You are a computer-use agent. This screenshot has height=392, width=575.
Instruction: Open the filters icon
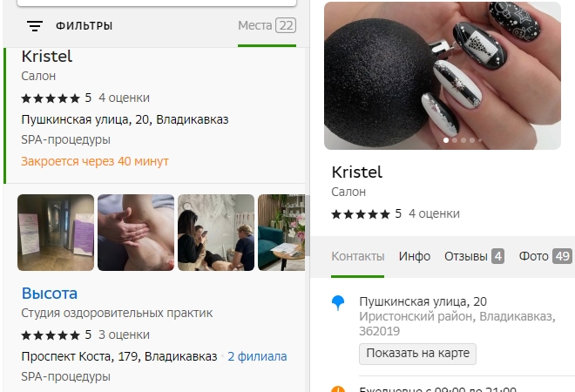pyautogui.click(x=35, y=25)
